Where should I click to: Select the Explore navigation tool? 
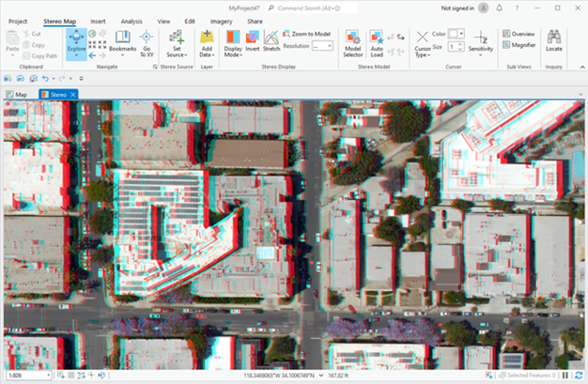click(76, 42)
